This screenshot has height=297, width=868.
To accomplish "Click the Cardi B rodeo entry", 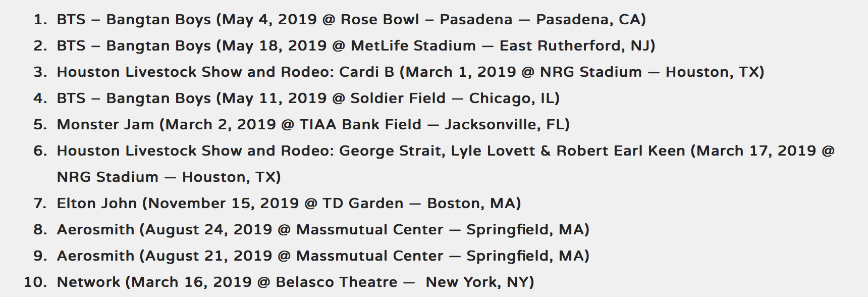I will point(410,72).
